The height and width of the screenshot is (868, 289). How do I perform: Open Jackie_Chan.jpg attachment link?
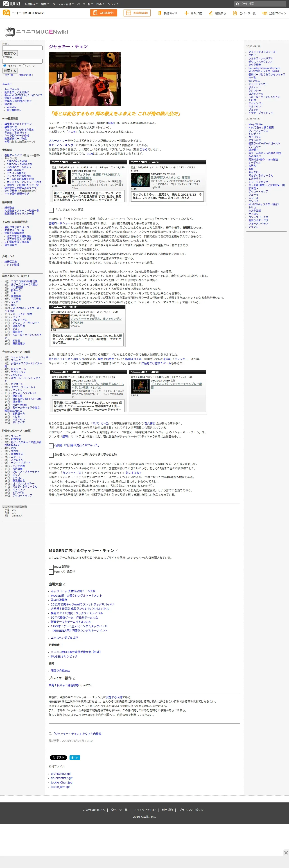pos(62,782)
